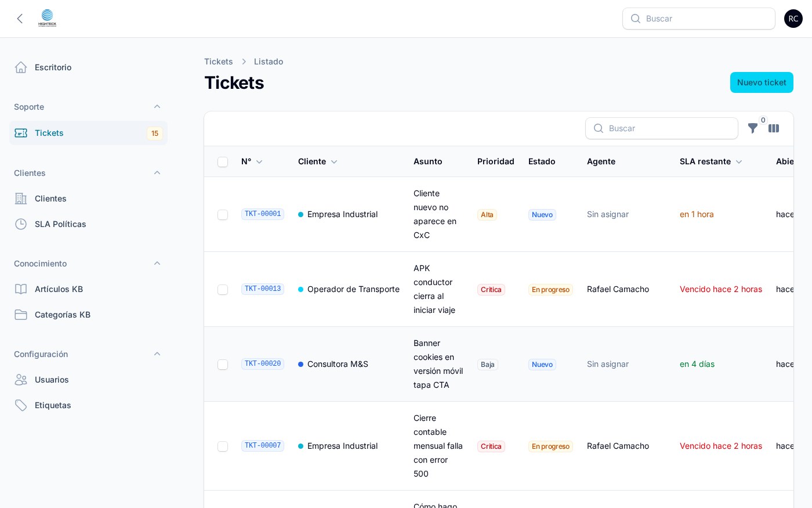Click the Clientes building icon

(x=21, y=199)
